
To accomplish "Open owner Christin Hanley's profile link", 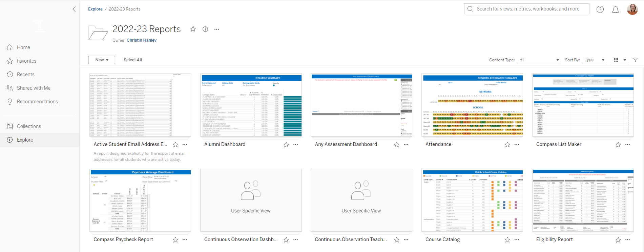I will coord(142,40).
